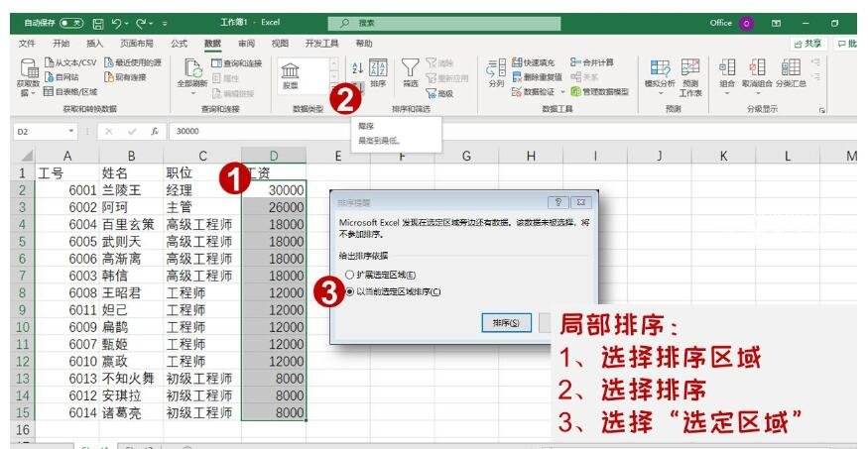868x449 pixels.
Task: Open the Undo history dropdown arrow
Action: [127, 24]
